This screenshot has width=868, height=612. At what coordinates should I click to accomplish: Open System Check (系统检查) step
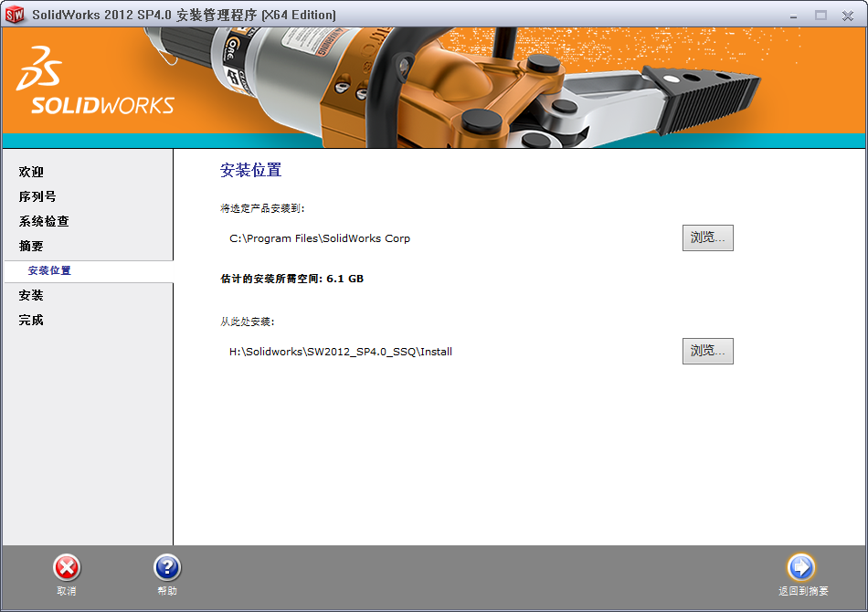(44, 221)
